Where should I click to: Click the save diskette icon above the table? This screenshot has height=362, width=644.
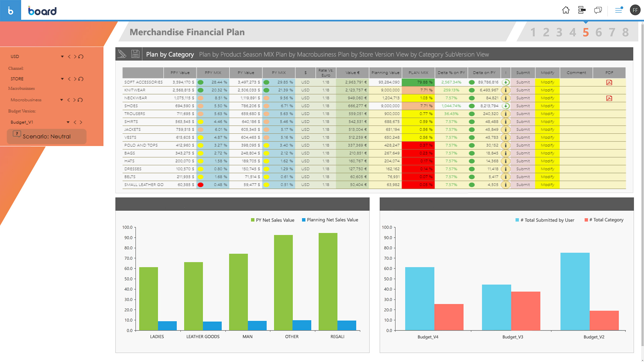tap(135, 54)
